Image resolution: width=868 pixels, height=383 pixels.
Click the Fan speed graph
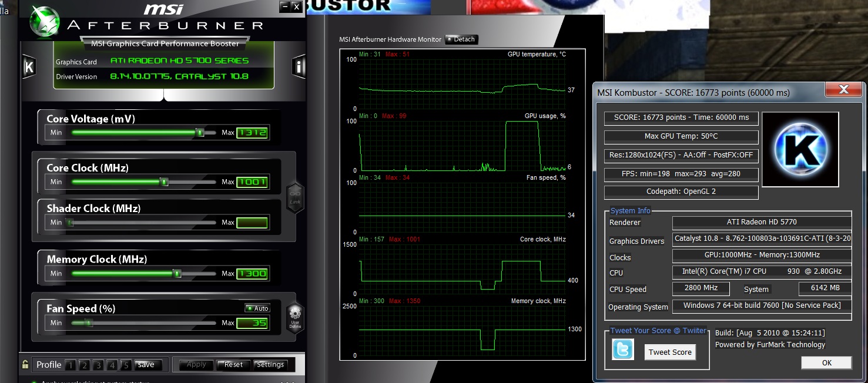[462, 207]
